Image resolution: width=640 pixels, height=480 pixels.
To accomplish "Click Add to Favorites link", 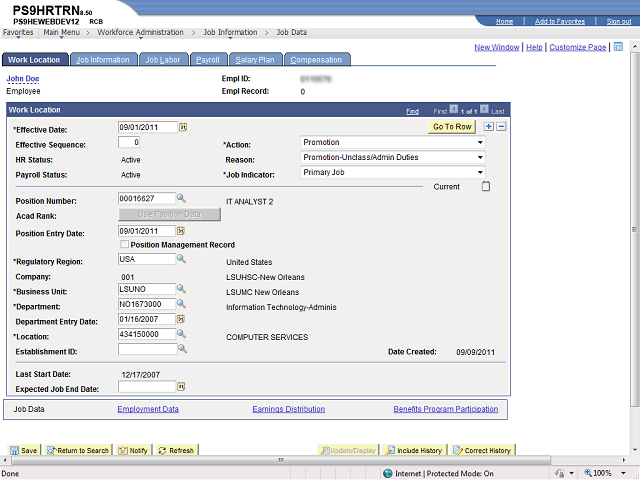I will coord(560,21).
